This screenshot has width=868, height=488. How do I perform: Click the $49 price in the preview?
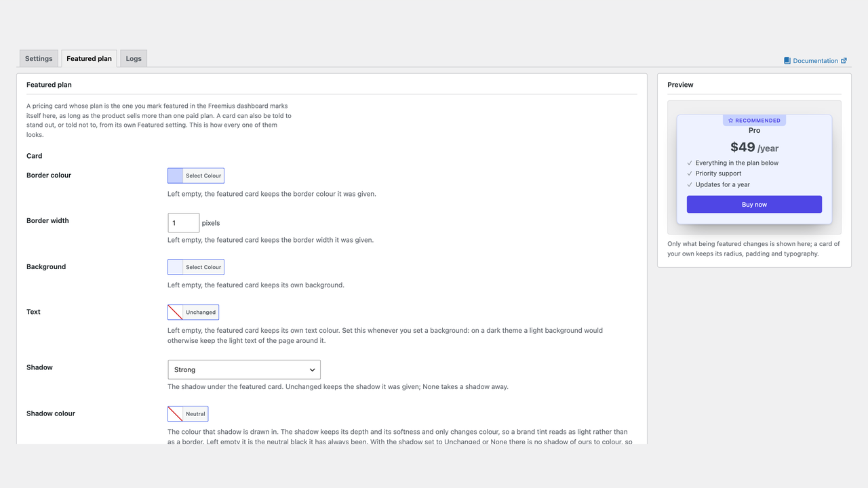[743, 147]
